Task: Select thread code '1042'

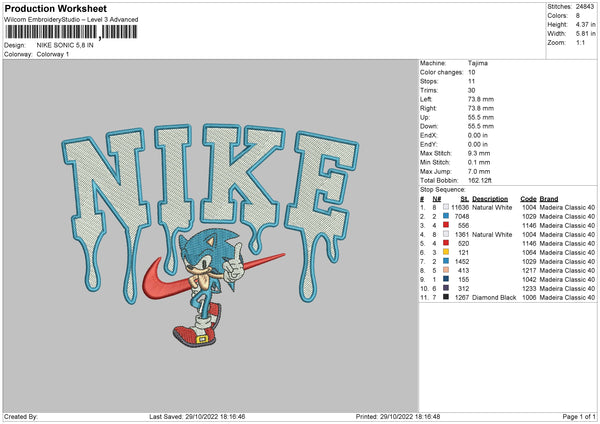Action: [x=529, y=280]
